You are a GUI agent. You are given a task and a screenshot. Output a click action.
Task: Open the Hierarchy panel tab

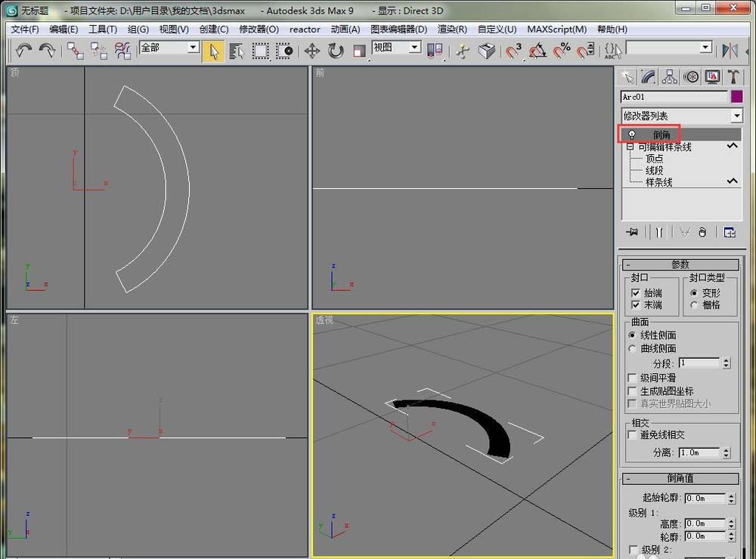[x=669, y=77]
